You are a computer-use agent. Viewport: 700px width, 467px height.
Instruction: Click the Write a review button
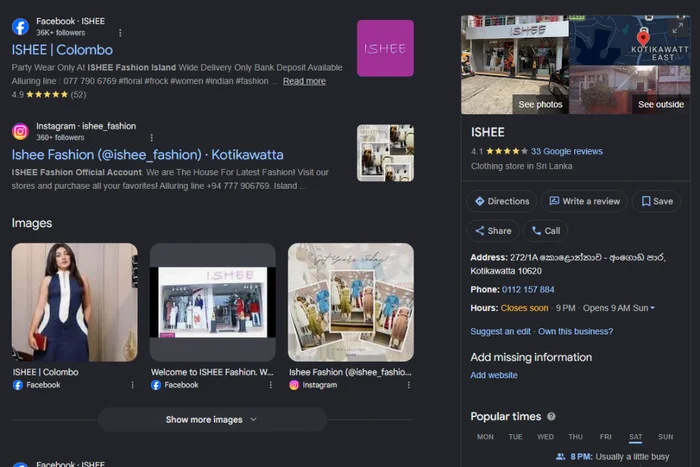pyautogui.click(x=584, y=201)
